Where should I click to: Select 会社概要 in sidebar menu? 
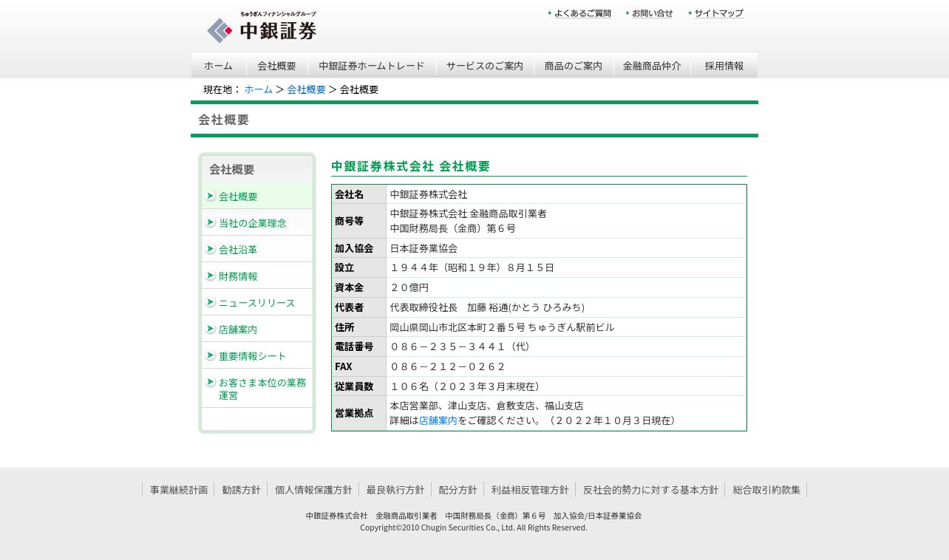click(x=257, y=196)
